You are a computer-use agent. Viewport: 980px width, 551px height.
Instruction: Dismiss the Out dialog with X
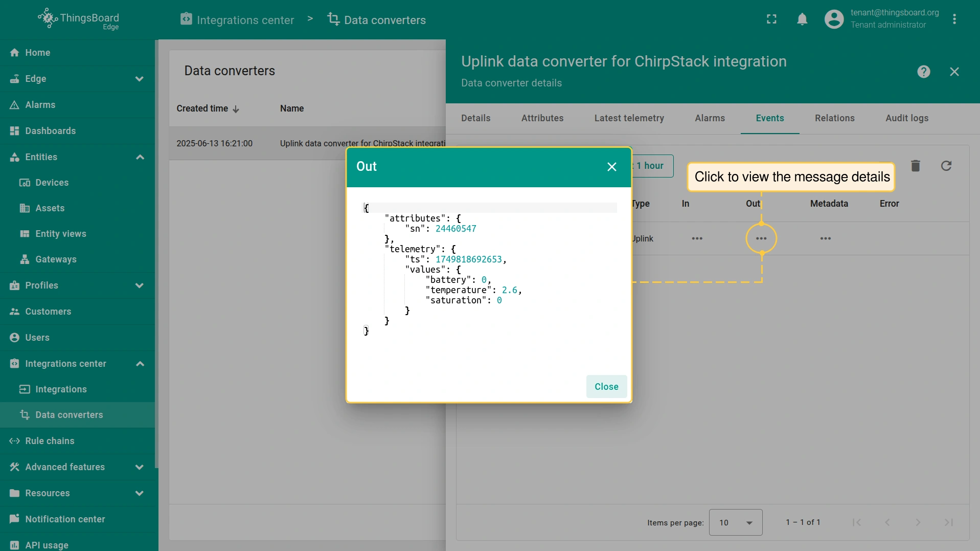pyautogui.click(x=611, y=167)
